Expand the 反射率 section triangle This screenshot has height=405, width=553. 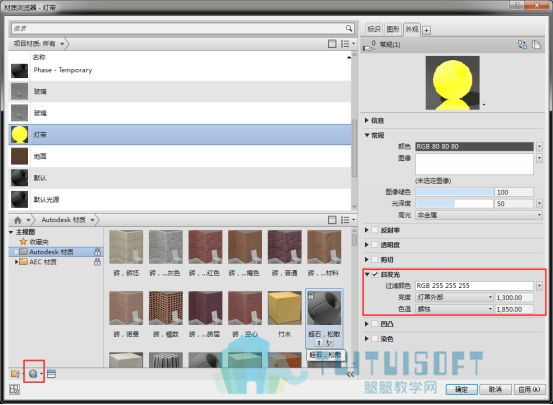click(x=367, y=230)
